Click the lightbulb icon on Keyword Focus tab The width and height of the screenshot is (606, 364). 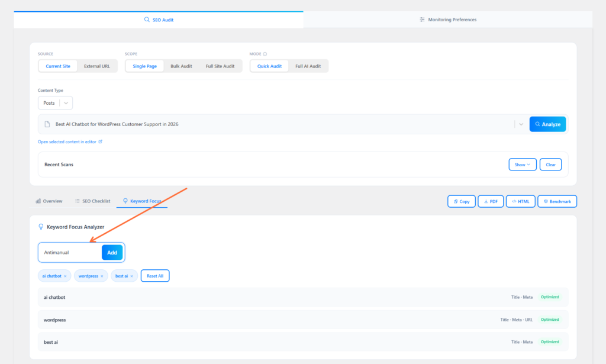(124, 201)
